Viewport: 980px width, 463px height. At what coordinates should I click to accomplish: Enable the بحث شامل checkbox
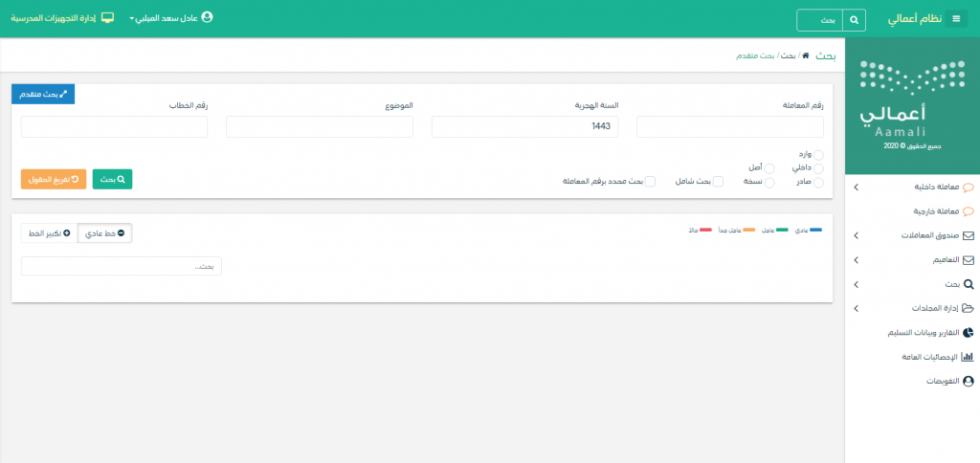(x=718, y=181)
